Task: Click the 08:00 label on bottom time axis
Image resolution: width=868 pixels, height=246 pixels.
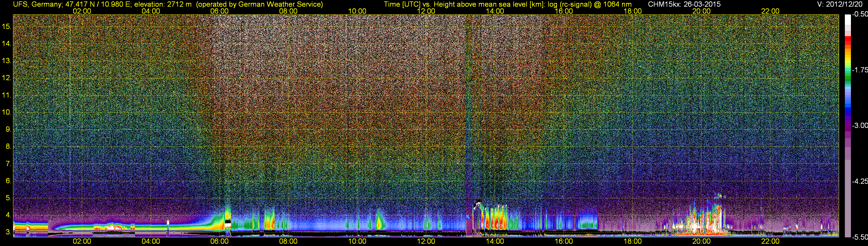Action: coord(288,241)
